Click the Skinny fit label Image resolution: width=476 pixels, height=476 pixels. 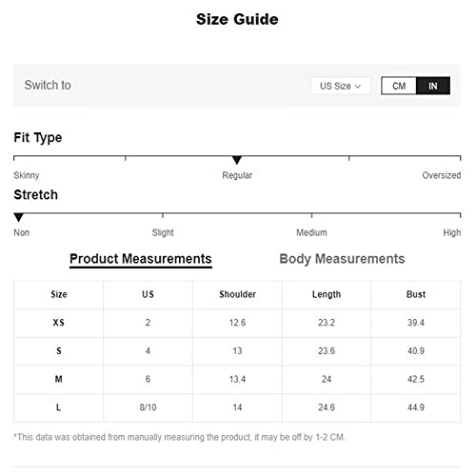point(27,175)
